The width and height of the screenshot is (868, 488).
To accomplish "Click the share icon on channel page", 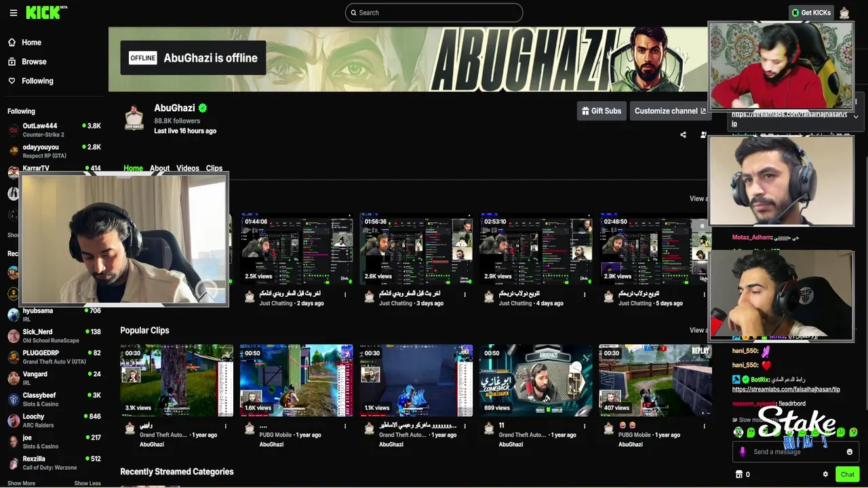I will [683, 135].
